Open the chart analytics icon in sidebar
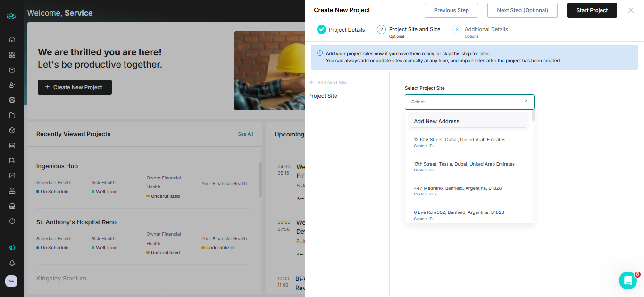Viewport: 644px width, 297px height. pos(12,176)
